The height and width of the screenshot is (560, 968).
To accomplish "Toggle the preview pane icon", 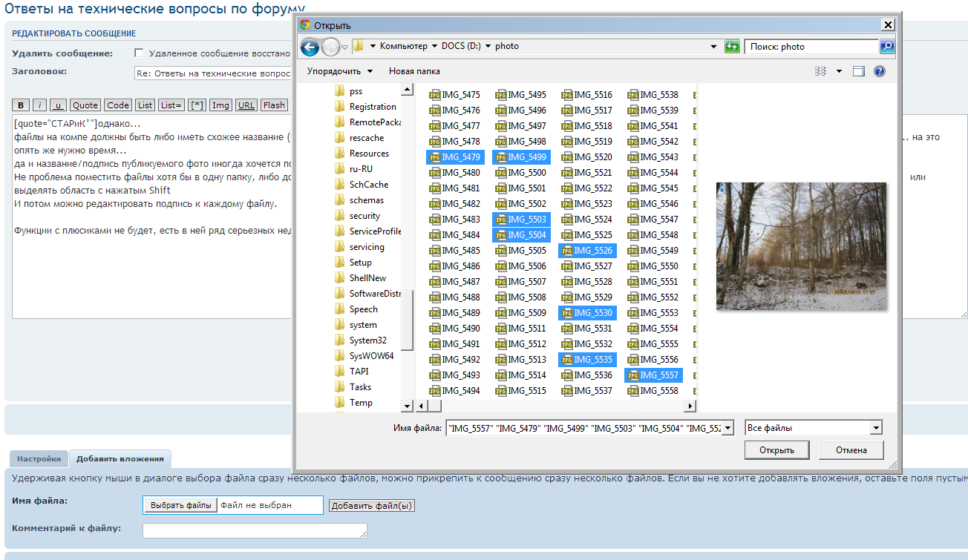I will 859,71.
